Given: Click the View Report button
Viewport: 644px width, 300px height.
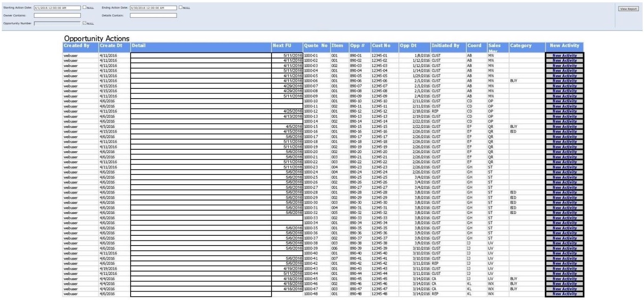Looking at the screenshot, I should coord(628,8).
